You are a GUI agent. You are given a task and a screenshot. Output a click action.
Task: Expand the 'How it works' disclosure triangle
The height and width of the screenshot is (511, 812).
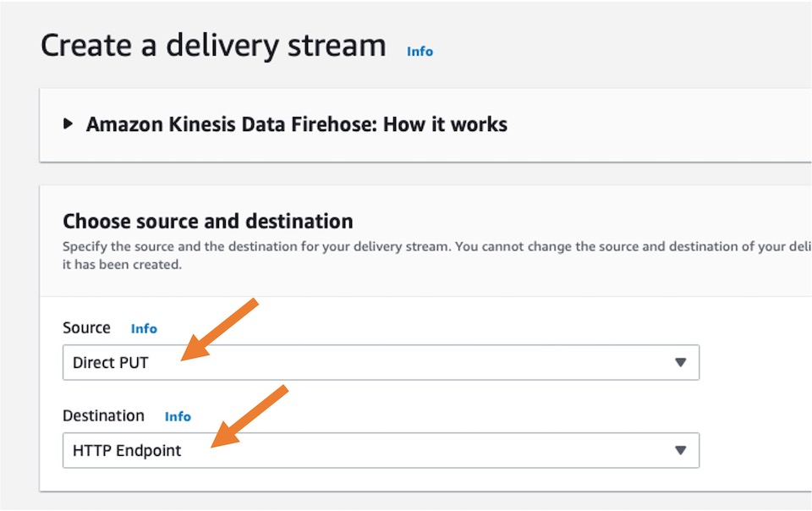pos(68,124)
